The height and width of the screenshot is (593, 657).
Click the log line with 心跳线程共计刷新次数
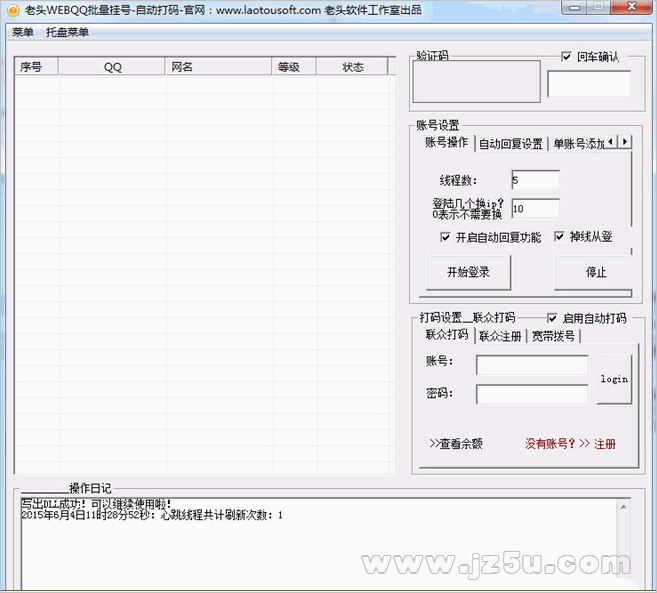152,515
